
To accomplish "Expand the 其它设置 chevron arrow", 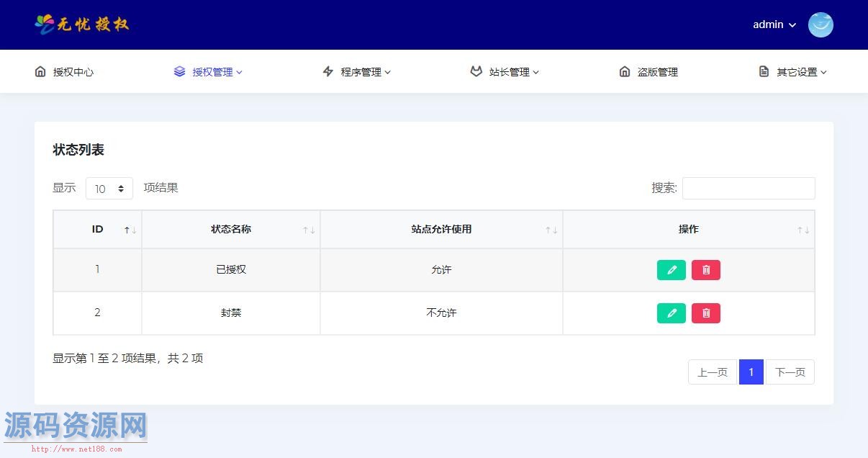I will 823,72.
